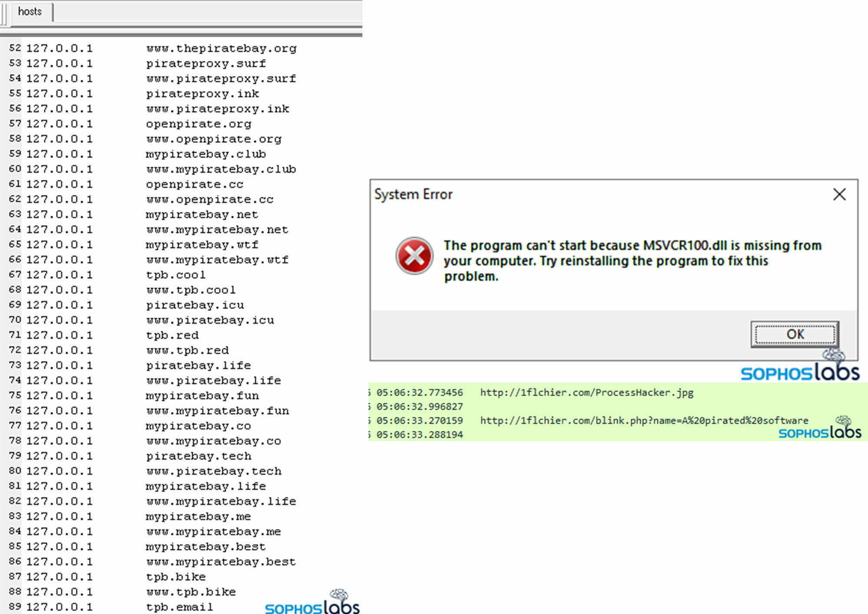Click mypiratebay.me on line 83
868x614 pixels.
pyautogui.click(x=199, y=516)
